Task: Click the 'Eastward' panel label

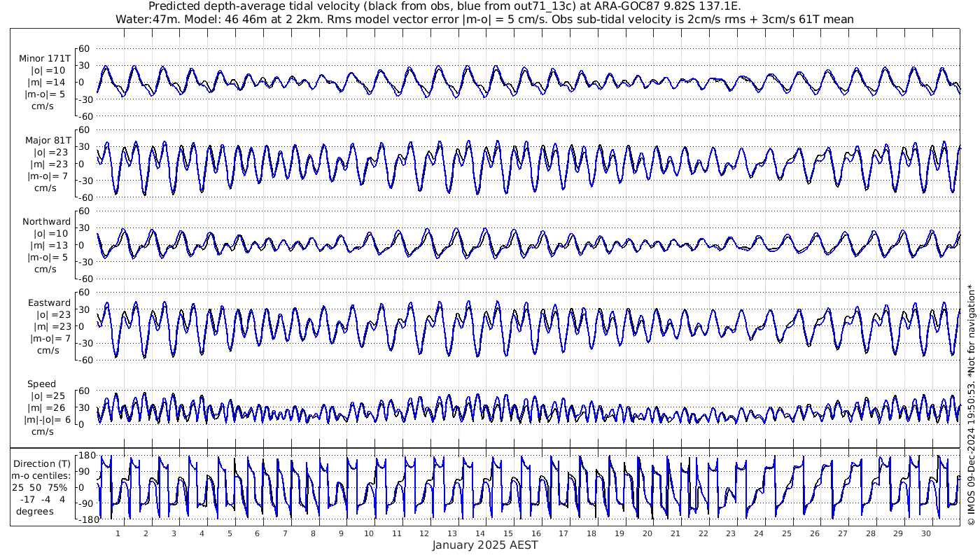Action: pos(49,303)
